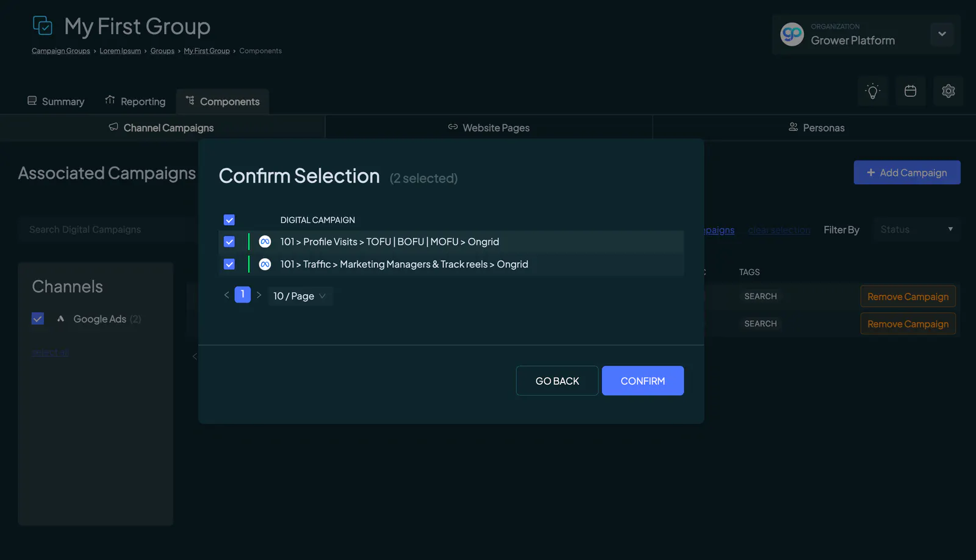Uncheck the Profile Visits campaign checkbox

pyautogui.click(x=229, y=242)
